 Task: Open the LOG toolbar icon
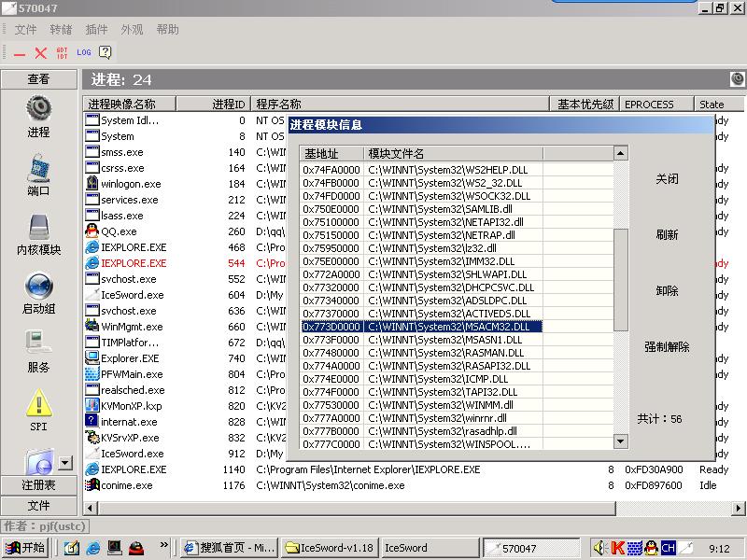click(84, 52)
